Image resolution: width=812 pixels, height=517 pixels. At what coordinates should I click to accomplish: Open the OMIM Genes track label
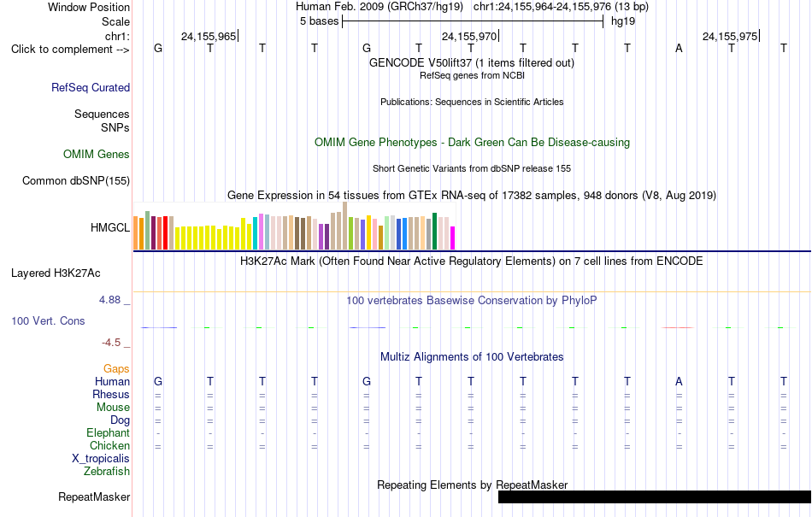click(96, 154)
